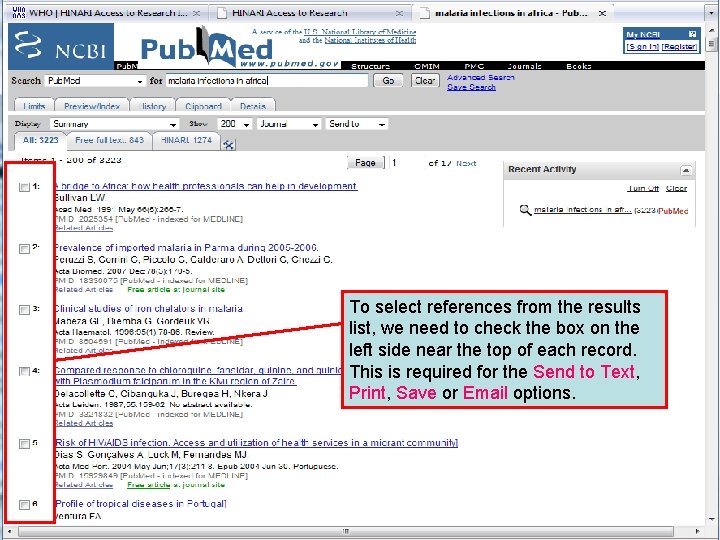Close the HINARI Access to Research tab
The width and height of the screenshot is (720, 540).
point(399,13)
